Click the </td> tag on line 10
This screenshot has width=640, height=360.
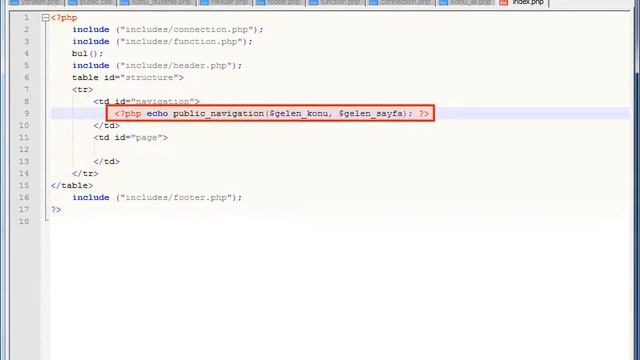[107, 125]
